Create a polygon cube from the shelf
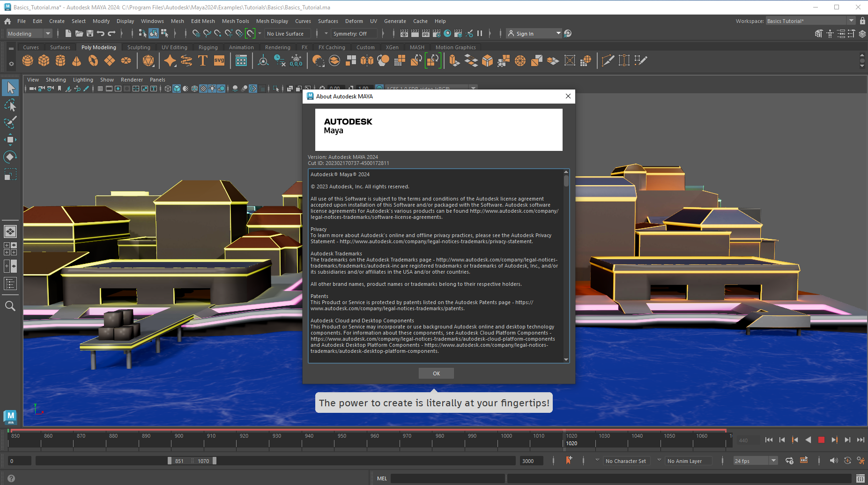This screenshot has width=868, height=485. [44, 60]
